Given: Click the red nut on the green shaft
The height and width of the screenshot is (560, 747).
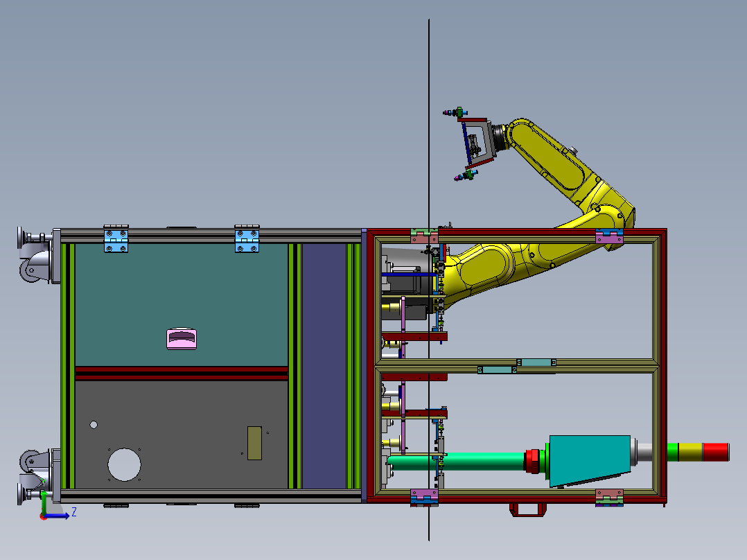Looking at the screenshot, I should [x=532, y=461].
